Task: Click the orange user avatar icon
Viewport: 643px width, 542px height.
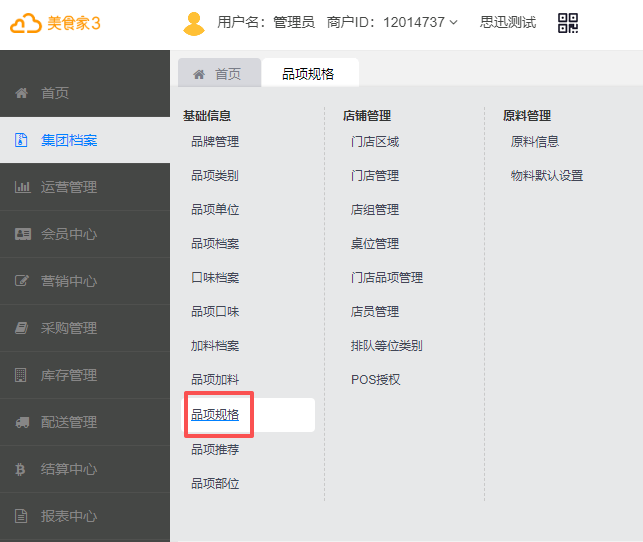Action: [x=195, y=23]
